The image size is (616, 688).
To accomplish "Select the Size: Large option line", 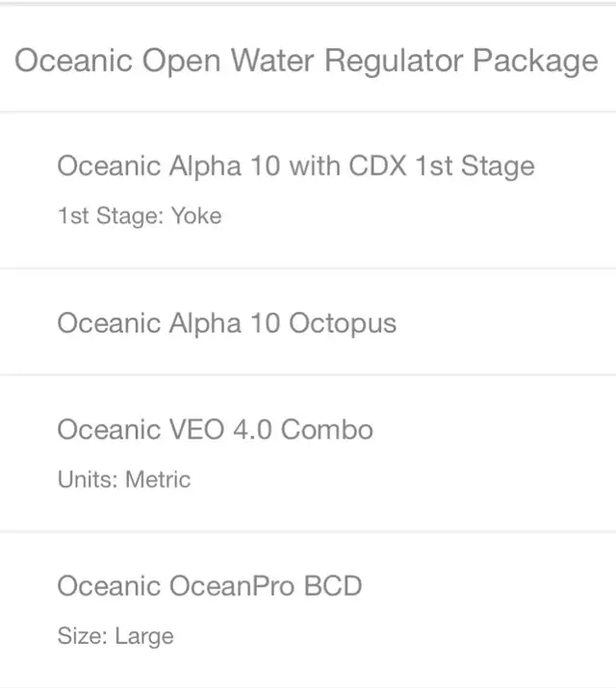I will (x=115, y=636).
